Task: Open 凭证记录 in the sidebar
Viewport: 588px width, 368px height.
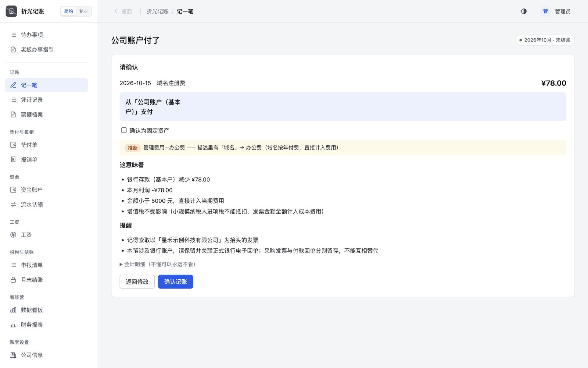Action: click(46, 100)
